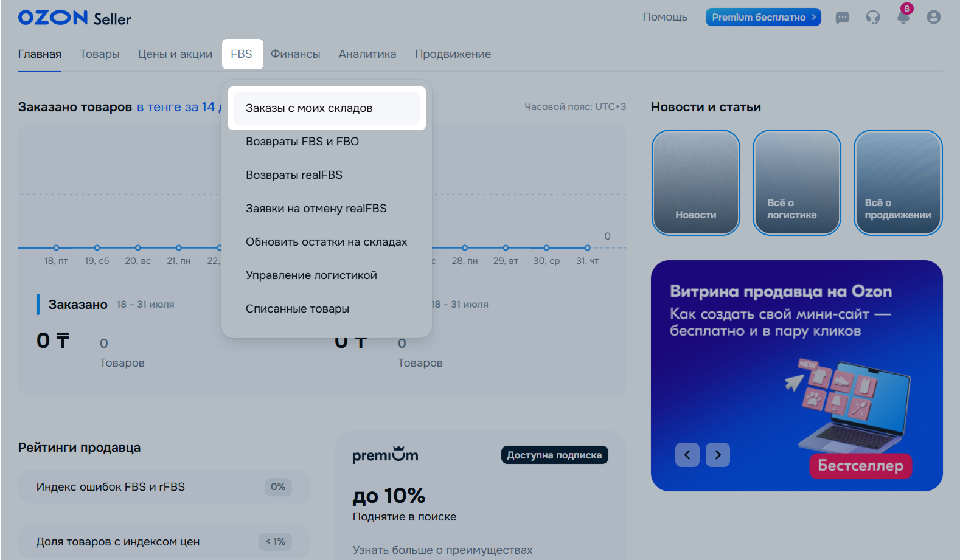Screen dimensions: 960x560
Task: Open the Финансы tab
Action: (296, 54)
